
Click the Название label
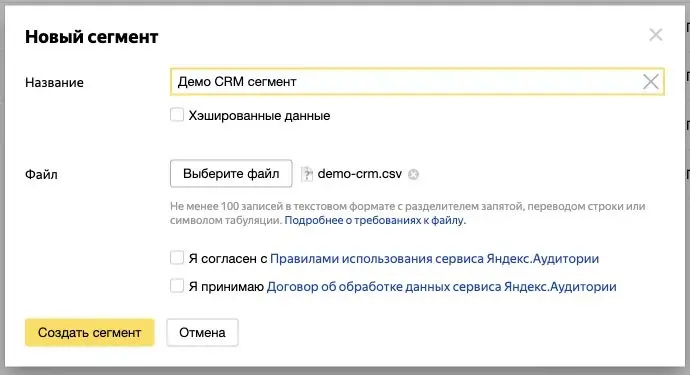pyautogui.click(x=54, y=83)
